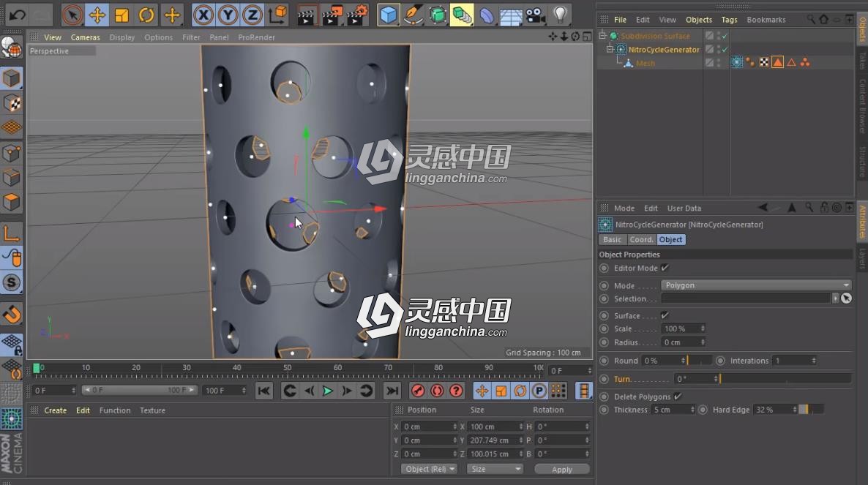The width and height of the screenshot is (868, 485).
Task: Toggle Z axis lock
Action: coord(252,15)
